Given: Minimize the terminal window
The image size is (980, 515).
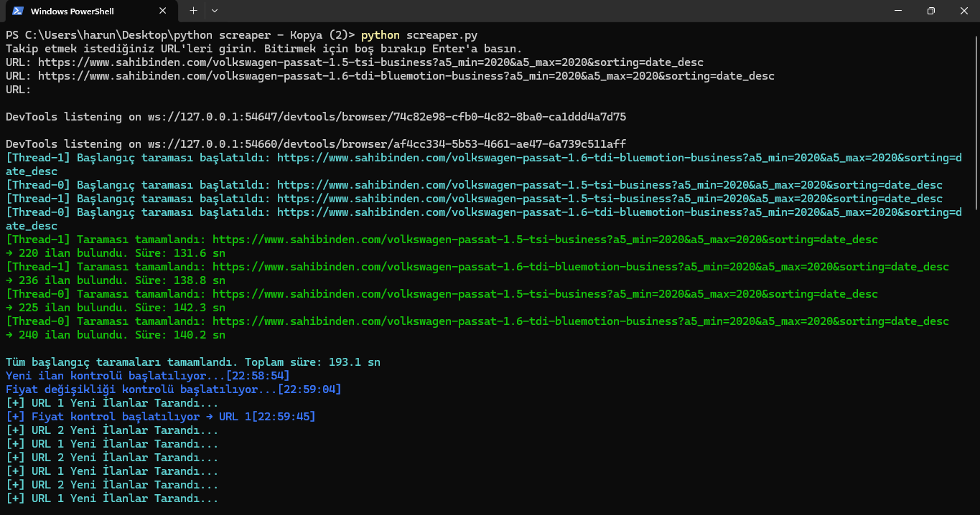Looking at the screenshot, I should 897,11.
